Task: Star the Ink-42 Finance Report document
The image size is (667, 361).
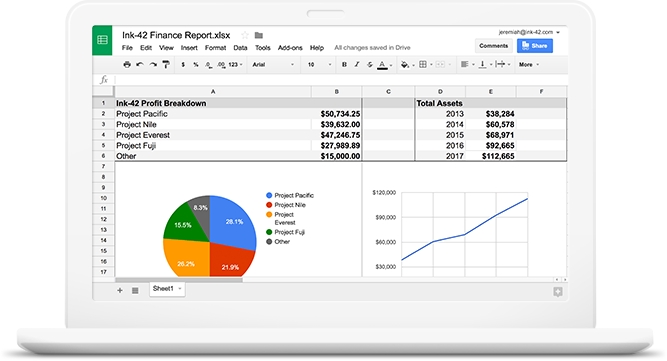Action: pos(245,35)
